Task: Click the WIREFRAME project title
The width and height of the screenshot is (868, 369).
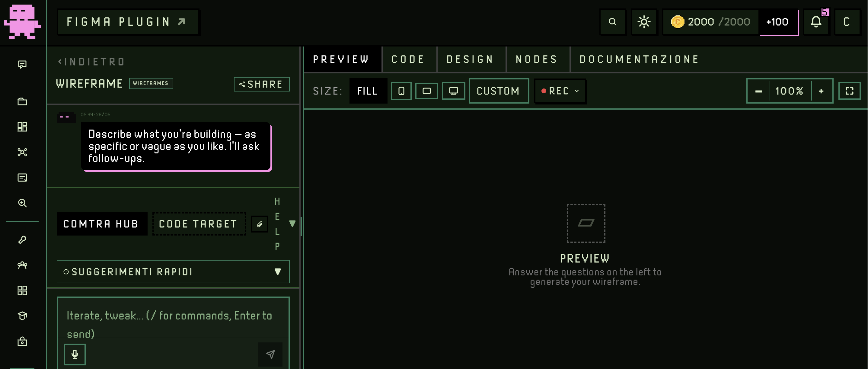Action: 90,84
